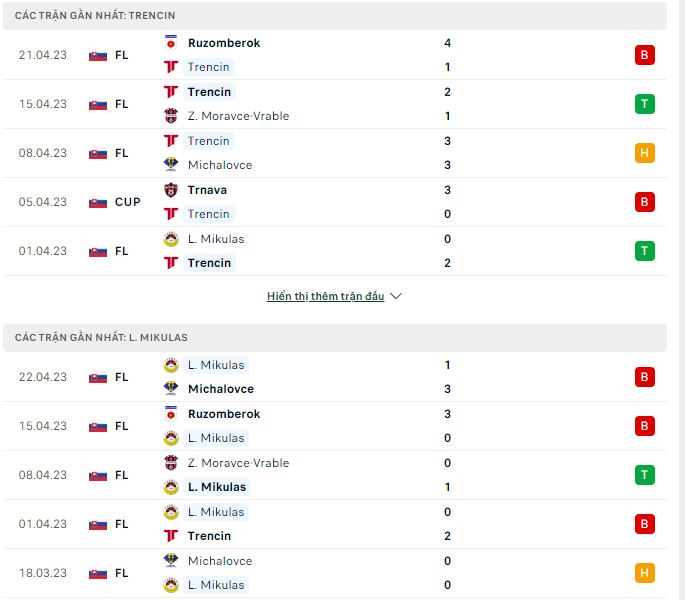Select the 'Các trận gần nhất: L. Mikulas' section header

101,338
